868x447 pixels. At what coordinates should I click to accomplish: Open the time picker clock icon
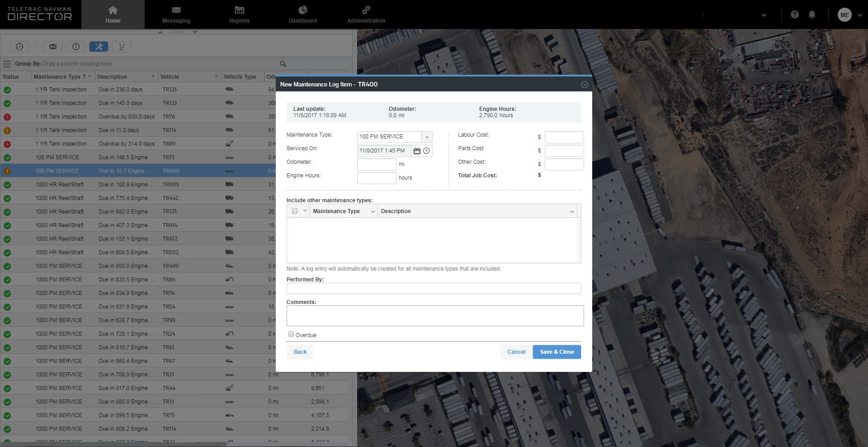pos(426,151)
